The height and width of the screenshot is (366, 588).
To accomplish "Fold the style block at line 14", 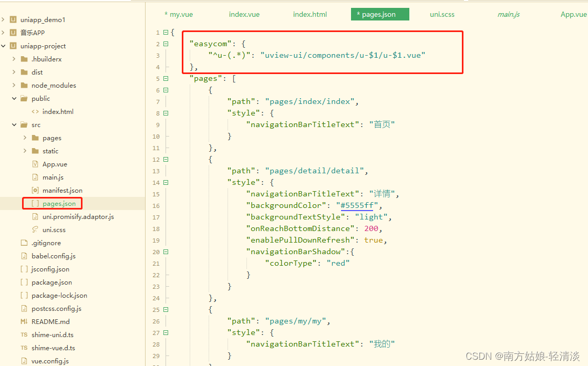I will pos(166,182).
